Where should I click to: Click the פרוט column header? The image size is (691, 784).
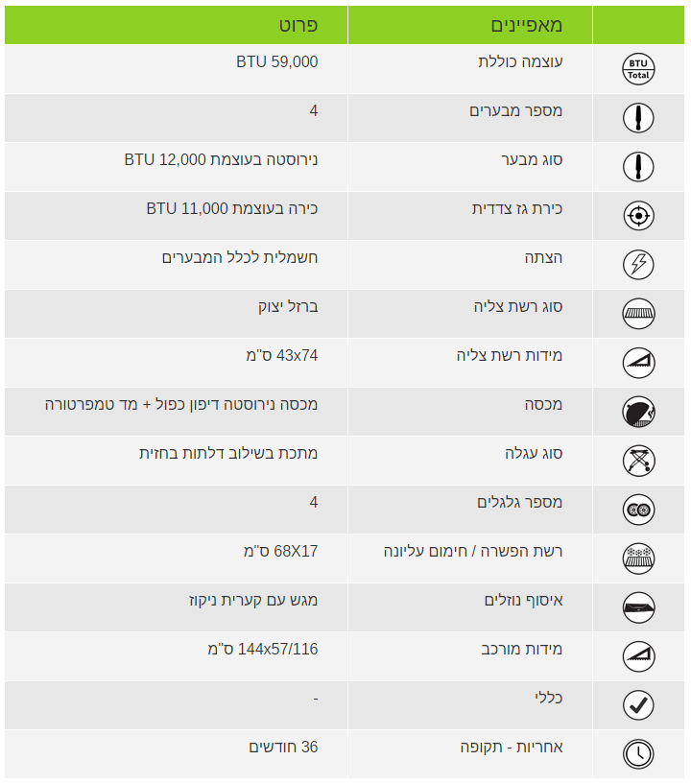[298, 25]
